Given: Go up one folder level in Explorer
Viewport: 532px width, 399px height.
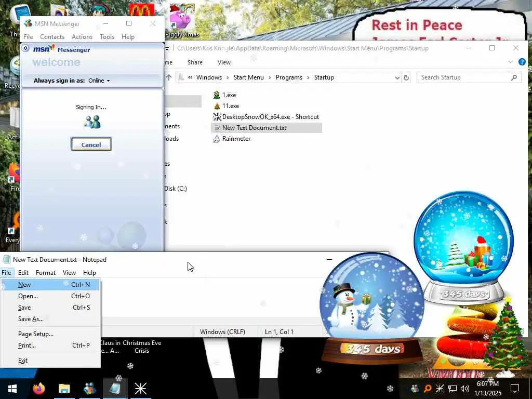Looking at the screenshot, I should pos(169,77).
